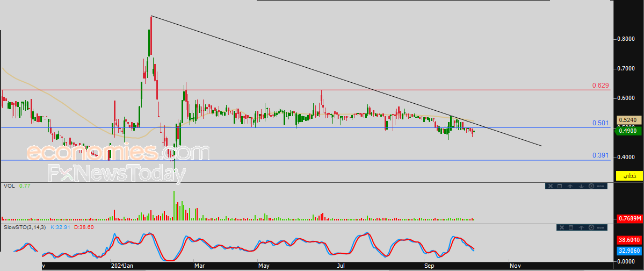Close the SlowSTO indicator panel
The image size is (644, 271).
[x=561, y=227]
